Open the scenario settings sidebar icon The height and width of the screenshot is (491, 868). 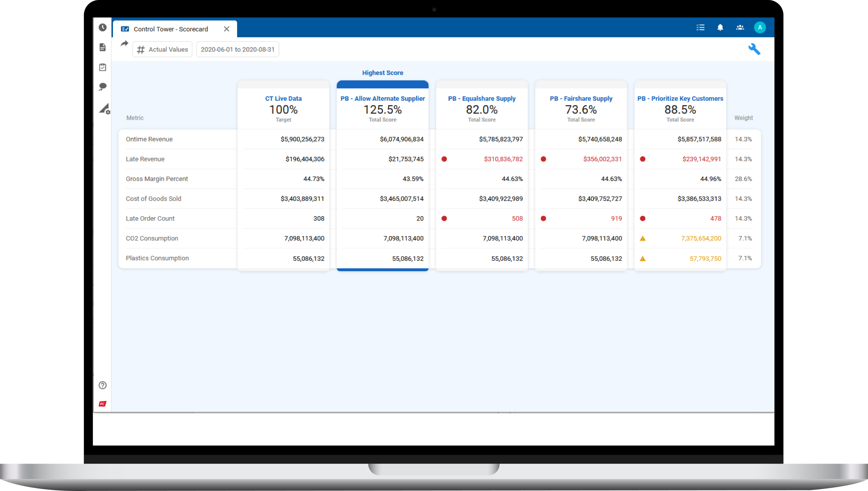tap(104, 109)
